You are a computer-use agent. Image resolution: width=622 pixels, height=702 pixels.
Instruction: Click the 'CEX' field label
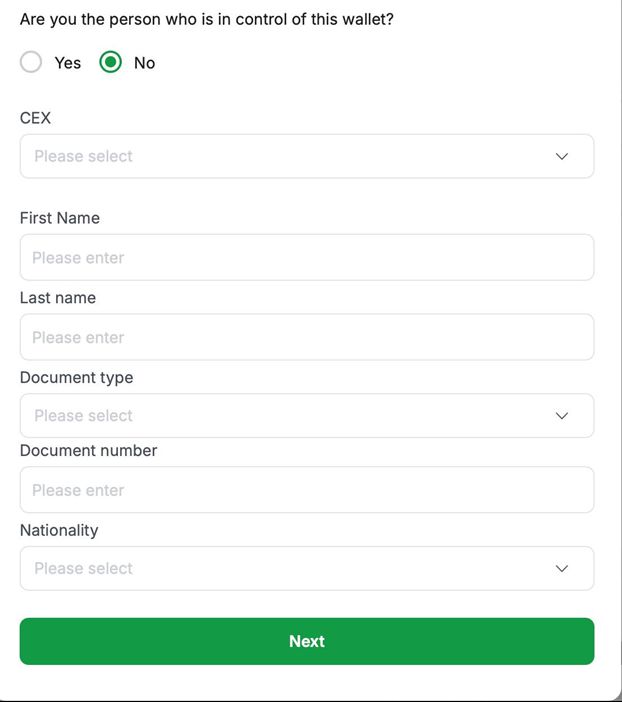[35, 118]
